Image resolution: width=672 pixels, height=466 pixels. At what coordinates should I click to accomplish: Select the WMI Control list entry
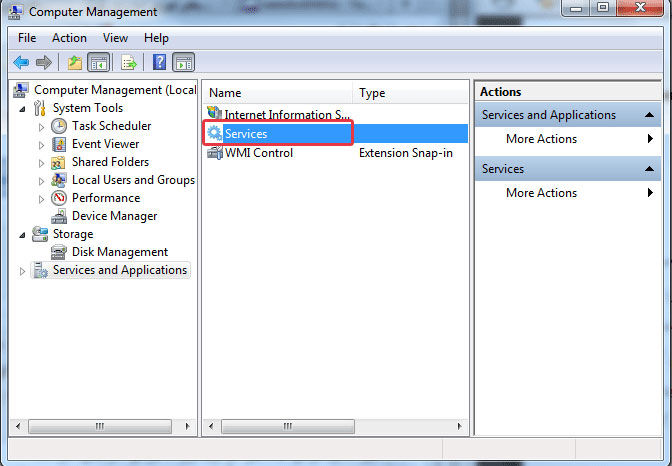tap(259, 153)
